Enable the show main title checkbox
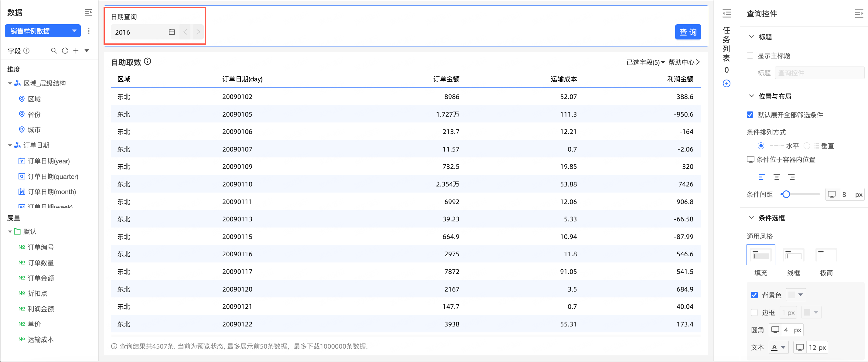Image resolution: width=868 pixels, height=362 pixels. (750, 56)
